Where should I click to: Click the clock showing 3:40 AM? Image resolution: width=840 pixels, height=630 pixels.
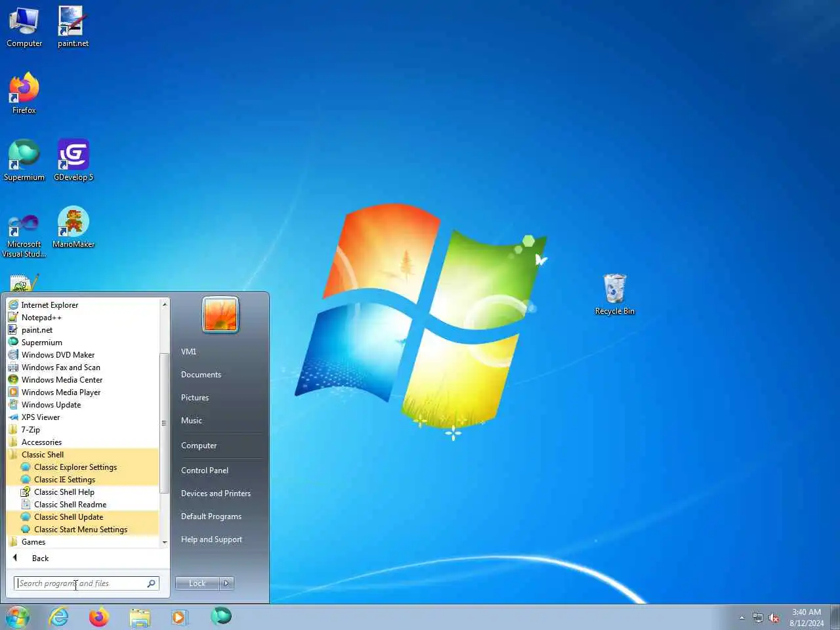(x=807, y=618)
